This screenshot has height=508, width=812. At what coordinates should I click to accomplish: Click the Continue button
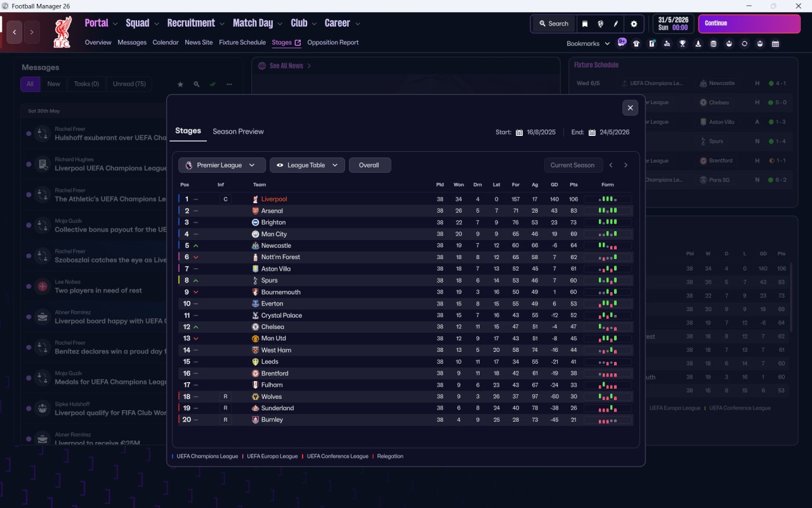tap(749, 24)
